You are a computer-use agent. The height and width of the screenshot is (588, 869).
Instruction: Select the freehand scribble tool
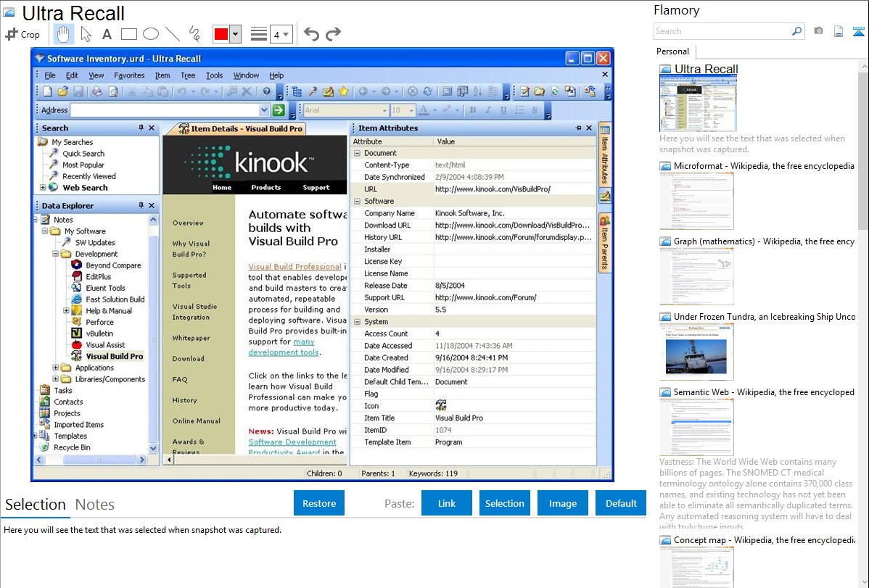(x=194, y=34)
